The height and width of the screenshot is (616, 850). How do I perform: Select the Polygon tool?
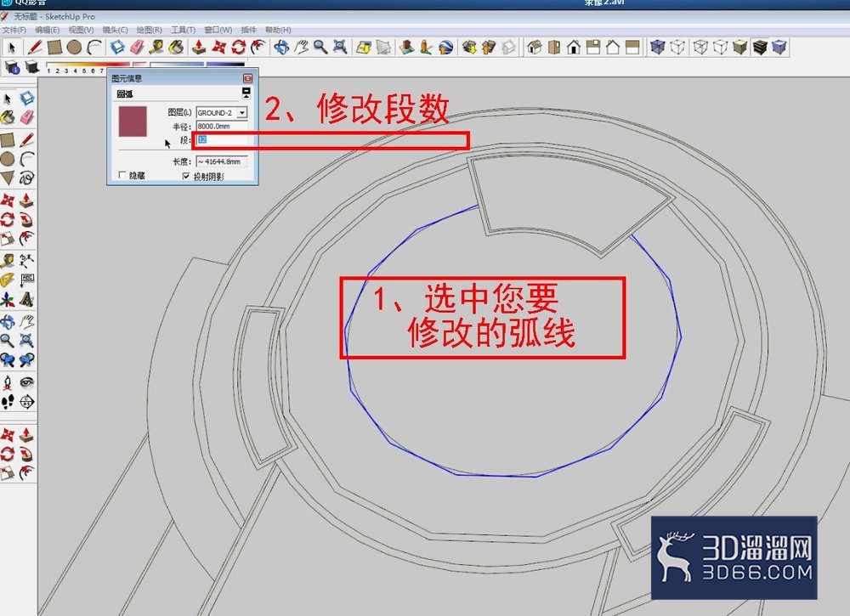click(8, 178)
